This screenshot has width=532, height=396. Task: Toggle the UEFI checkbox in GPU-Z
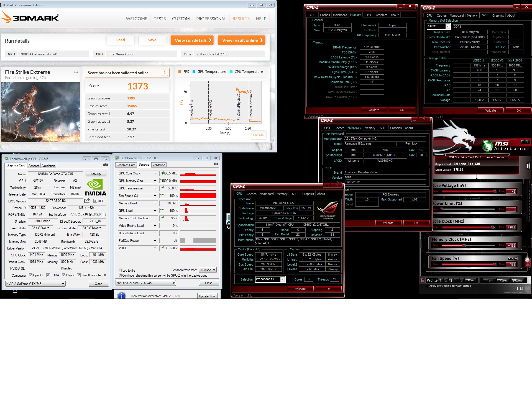pyautogui.click(x=95, y=201)
